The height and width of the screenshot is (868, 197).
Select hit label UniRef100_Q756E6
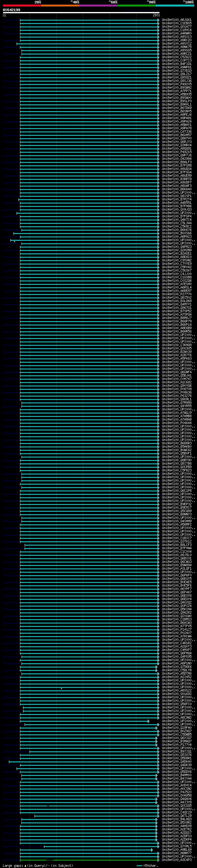click(177, 667)
